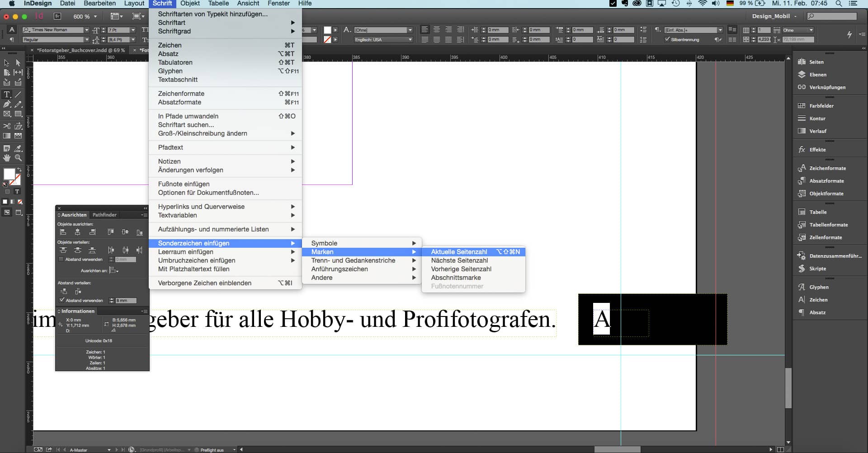Select the Type tool
The height and width of the screenshot is (453, 868).
tap(6, 94)
